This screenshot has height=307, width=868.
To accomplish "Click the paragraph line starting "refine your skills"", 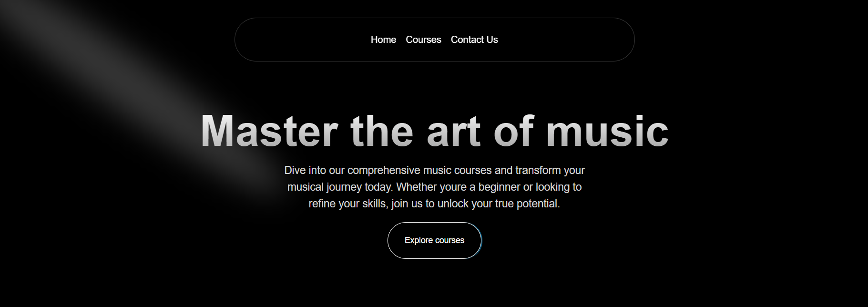I will point(434,204).
